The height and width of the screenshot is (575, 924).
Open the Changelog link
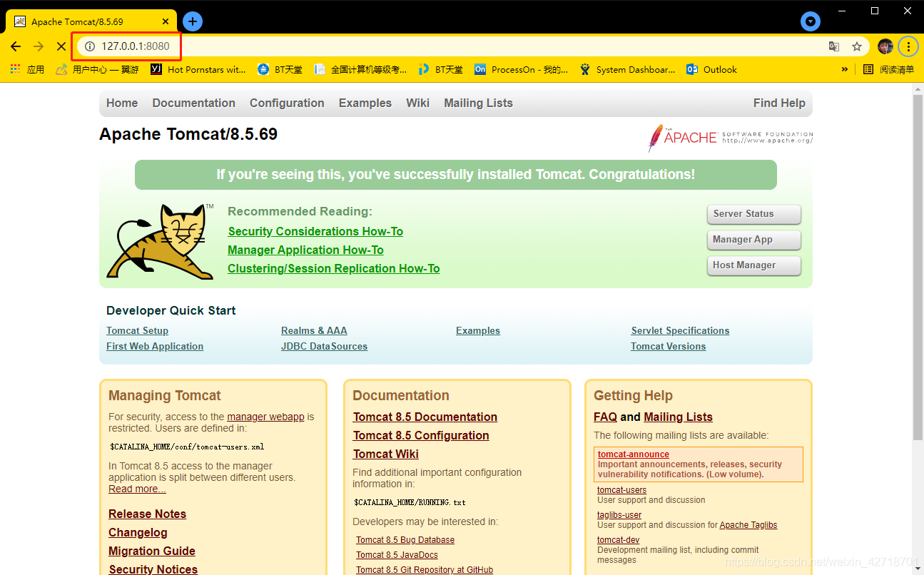[138, 532]
